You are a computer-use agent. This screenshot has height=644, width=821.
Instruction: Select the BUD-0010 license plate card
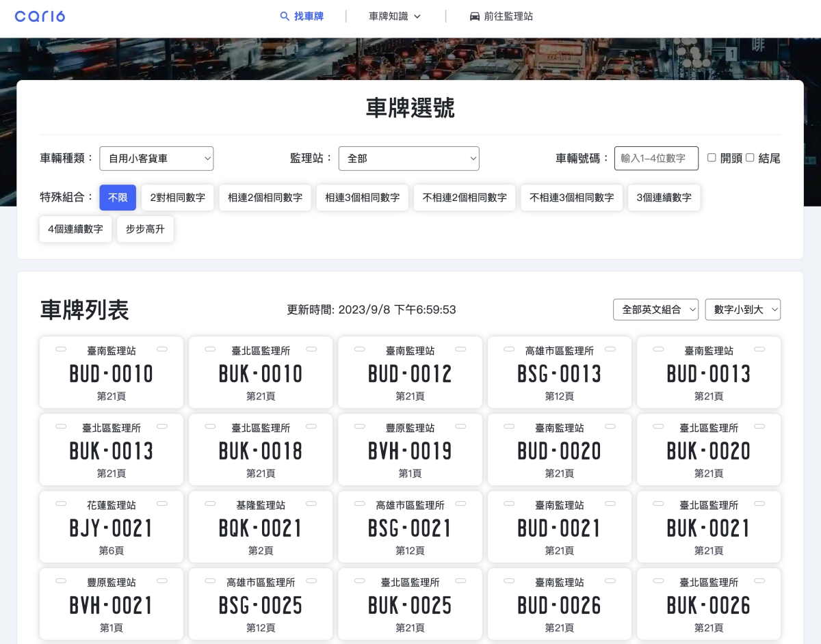pos(112,373)
